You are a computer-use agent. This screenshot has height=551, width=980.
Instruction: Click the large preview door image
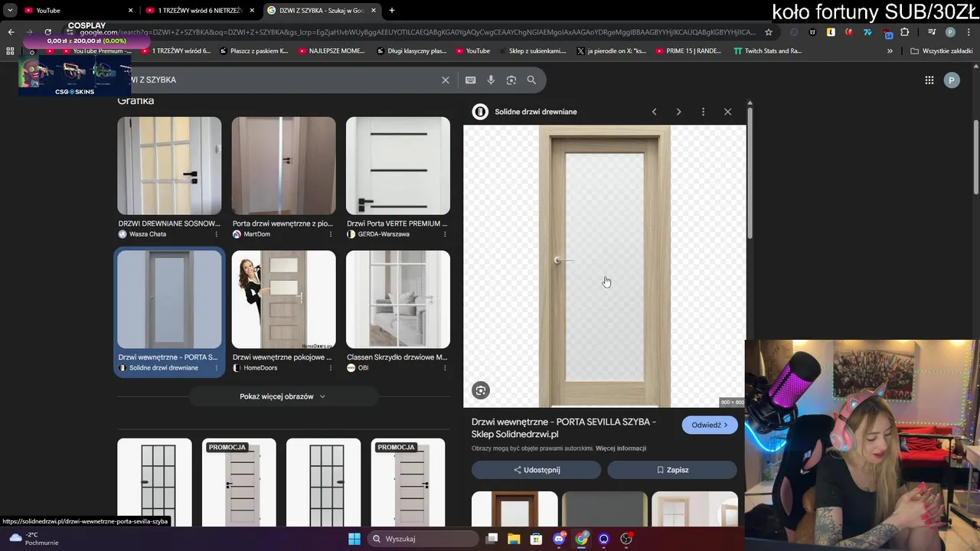click(x=605, y=266)
